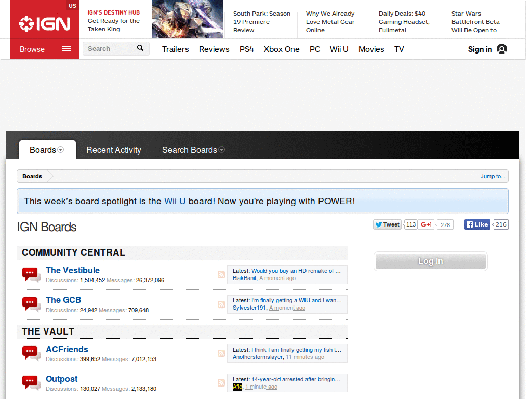Click the Google +1 button
This screenshot has width=532, height=399.
426,224
